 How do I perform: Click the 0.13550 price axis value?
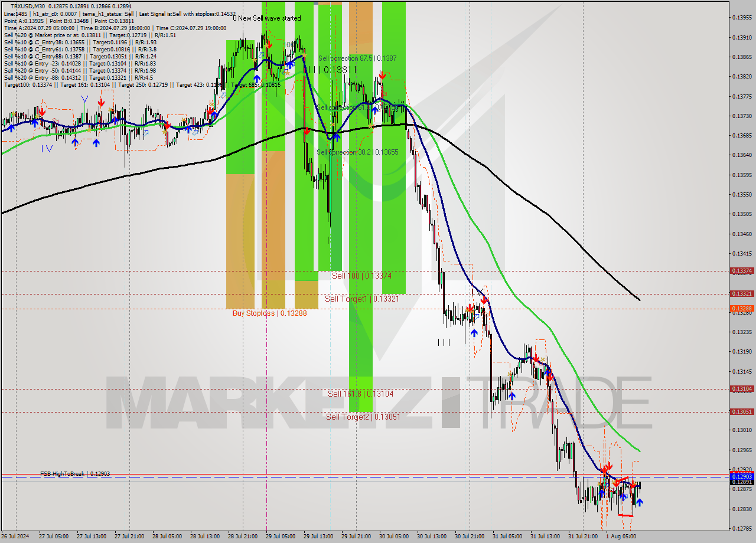click(742, 194)
